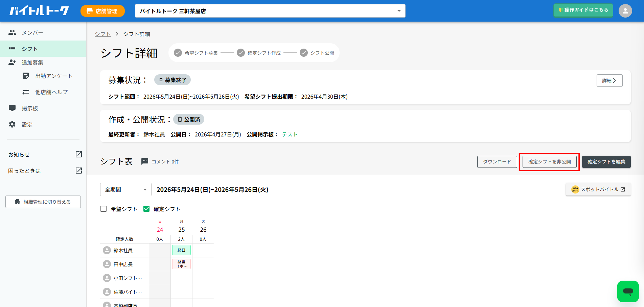Viewport: 644px width, 307px height.
Task: Click 2人 confirmed count cell
Action: click(181, 239)
